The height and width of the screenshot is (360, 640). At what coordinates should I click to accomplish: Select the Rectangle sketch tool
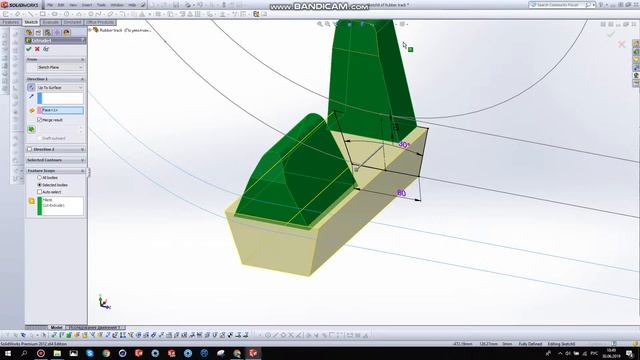[42, 14]
